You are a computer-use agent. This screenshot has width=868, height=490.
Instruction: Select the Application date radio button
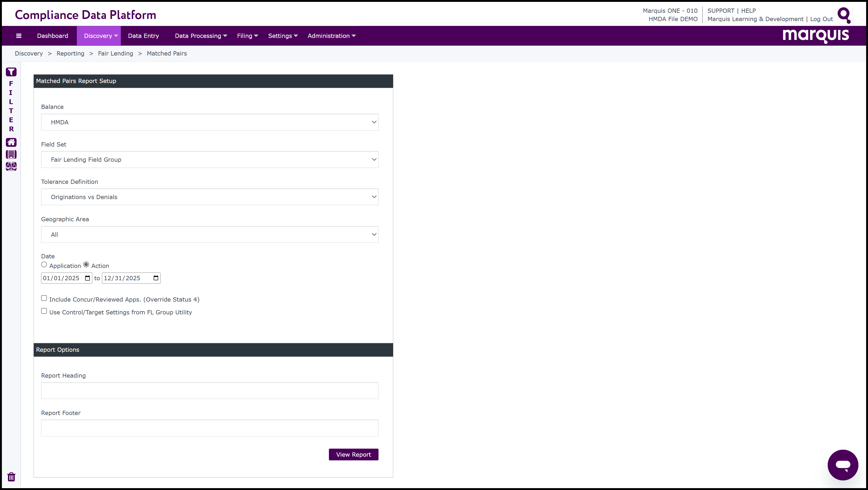coord(44,265)
